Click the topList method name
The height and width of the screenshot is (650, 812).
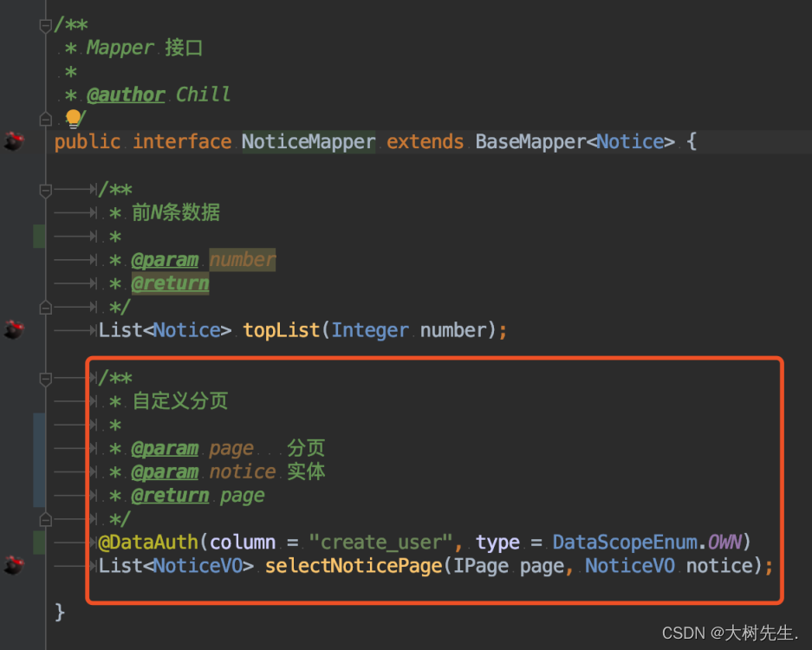click(x=281, y=330)
